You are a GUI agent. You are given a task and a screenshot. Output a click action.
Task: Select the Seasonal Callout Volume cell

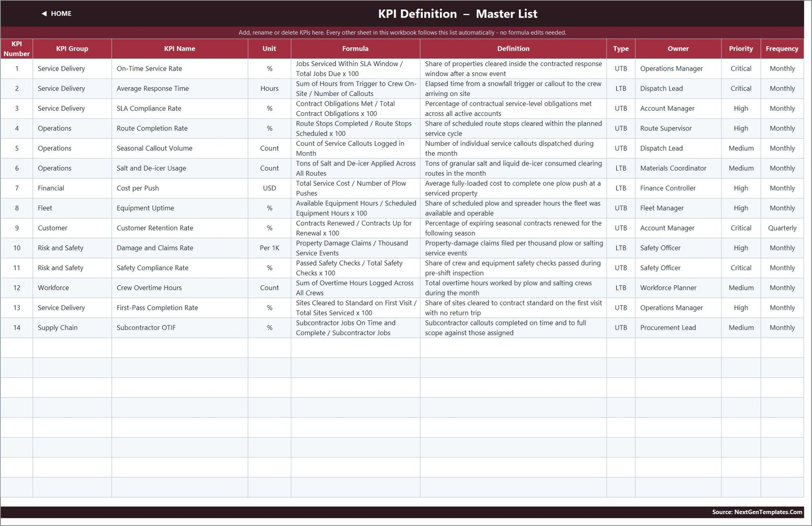(180, 148)
